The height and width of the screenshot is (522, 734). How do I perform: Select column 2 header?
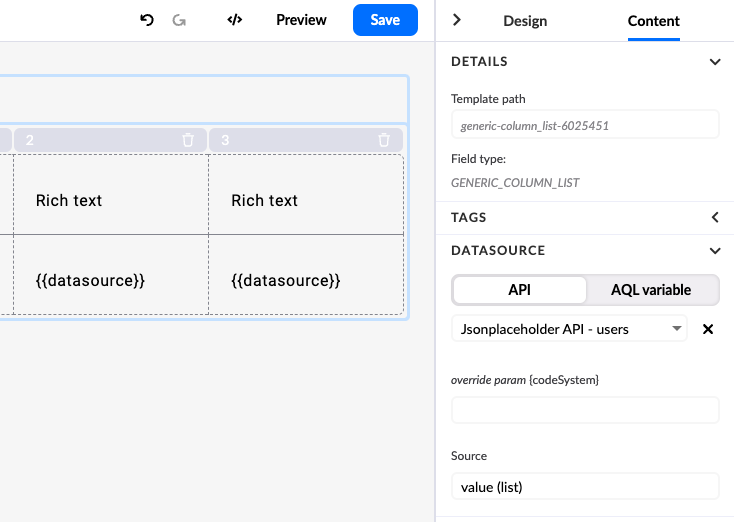[x=110, y=140]
